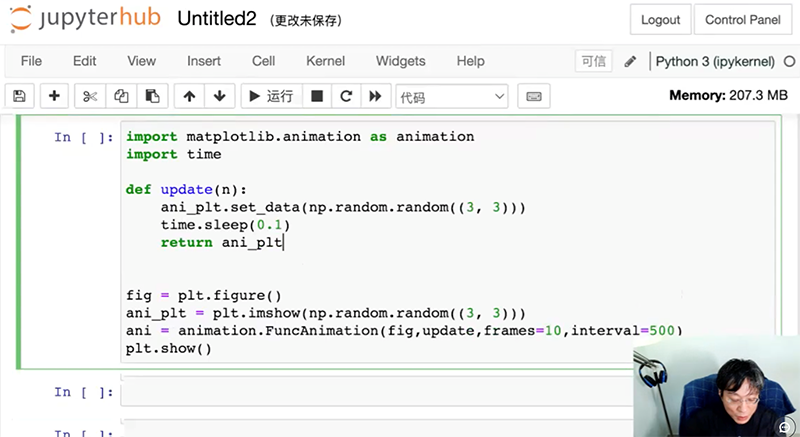800x437 pixels.
Task: Restart kernel and run all fast-forward icon
Action: click(375, 96)
